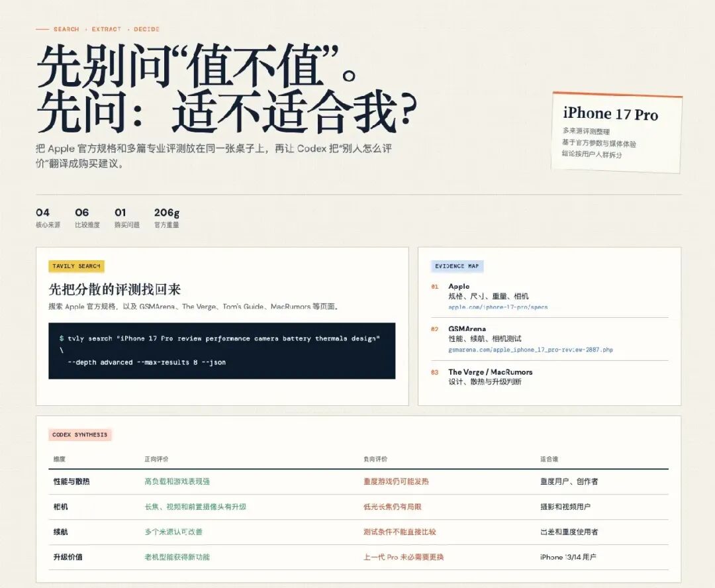Click the EVIDENCE MAP blue tag
This screenshot has height=588, width=715.
click(x=457, y=266)
